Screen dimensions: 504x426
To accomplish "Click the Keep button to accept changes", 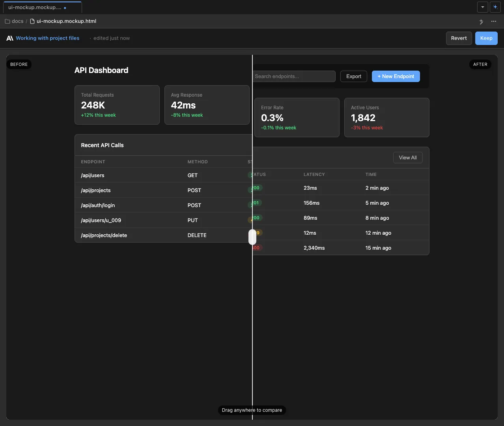I will 486,38.
